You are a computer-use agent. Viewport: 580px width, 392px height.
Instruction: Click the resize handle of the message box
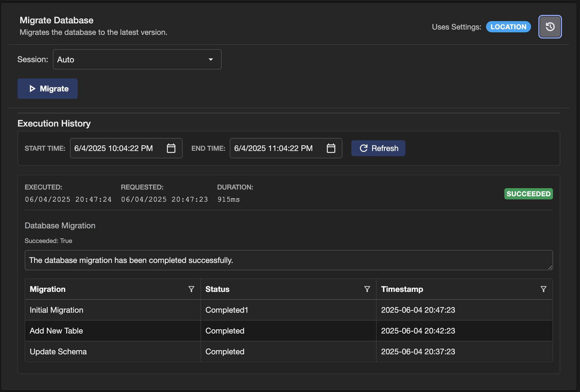pyautogui.click(x=550, y=267)
